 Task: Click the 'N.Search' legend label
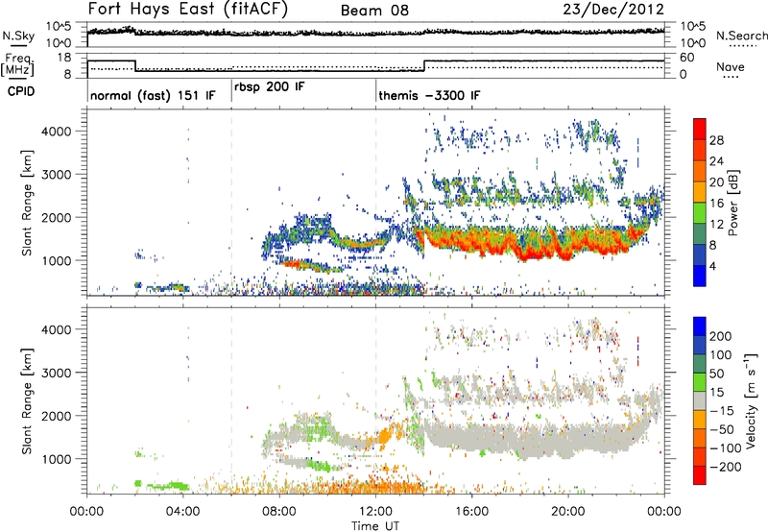tap(741, 36)
